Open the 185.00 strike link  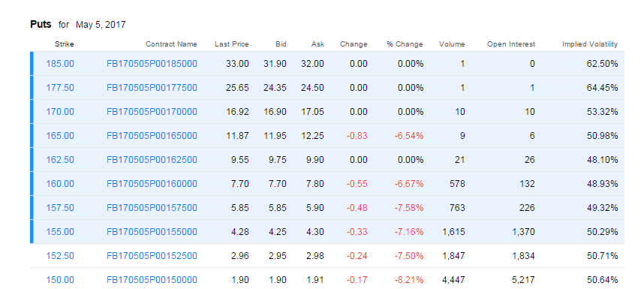tap(60, 64)
